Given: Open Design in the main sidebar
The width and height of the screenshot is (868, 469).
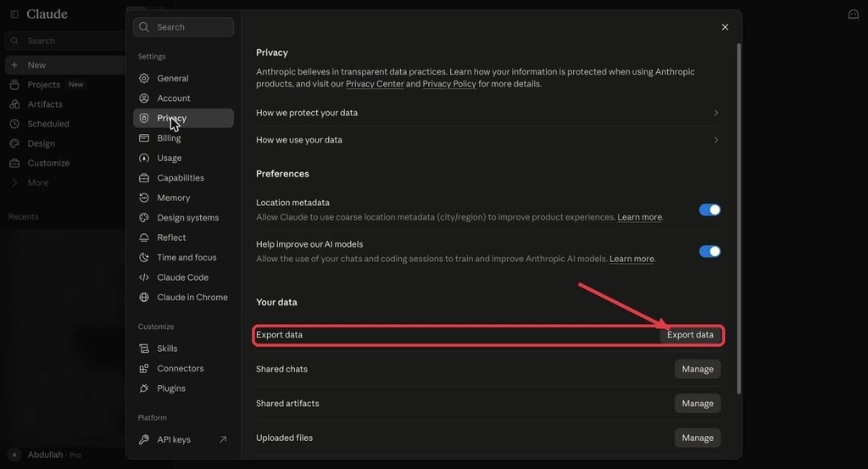Looking at the screenshot, I should [x=41, y=143].
